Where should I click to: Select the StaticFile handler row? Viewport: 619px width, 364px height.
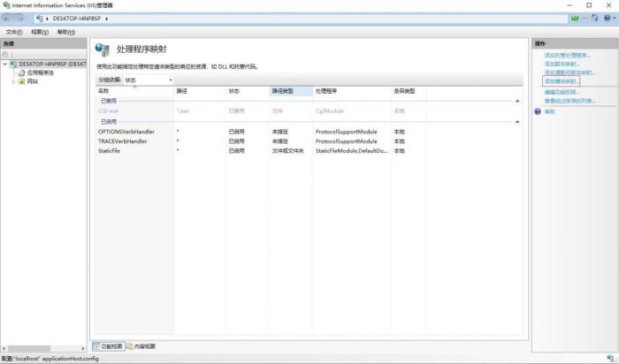[261, 151]
